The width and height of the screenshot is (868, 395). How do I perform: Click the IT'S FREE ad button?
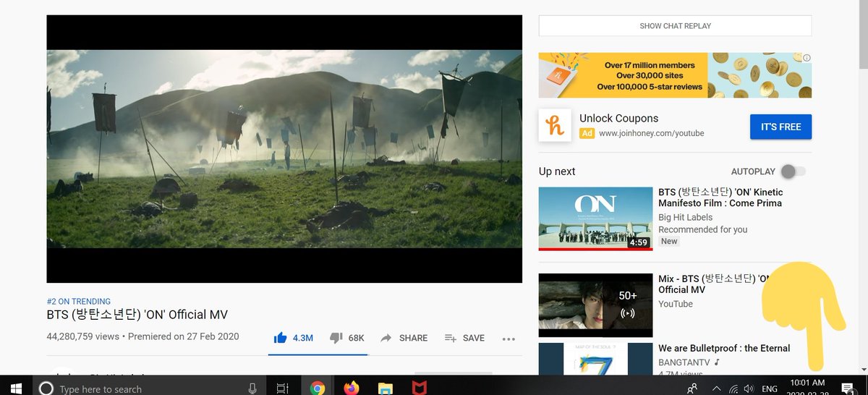780,127
